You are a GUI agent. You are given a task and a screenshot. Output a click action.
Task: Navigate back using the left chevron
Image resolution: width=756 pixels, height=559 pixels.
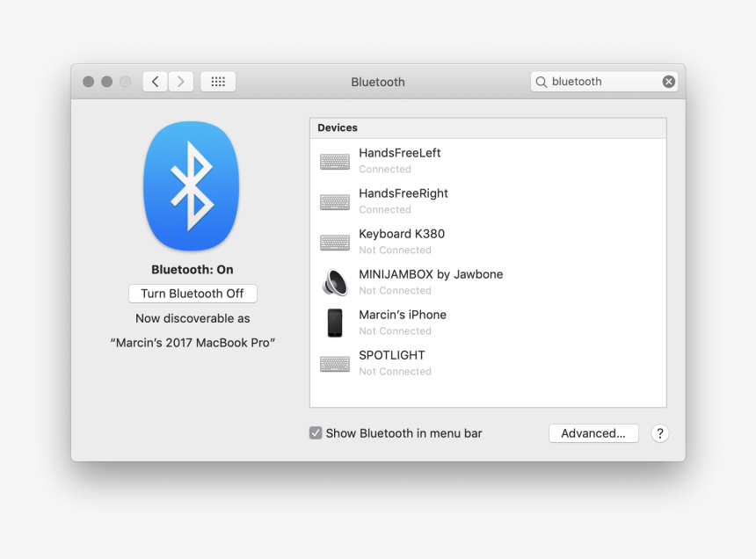click(155, 81)
